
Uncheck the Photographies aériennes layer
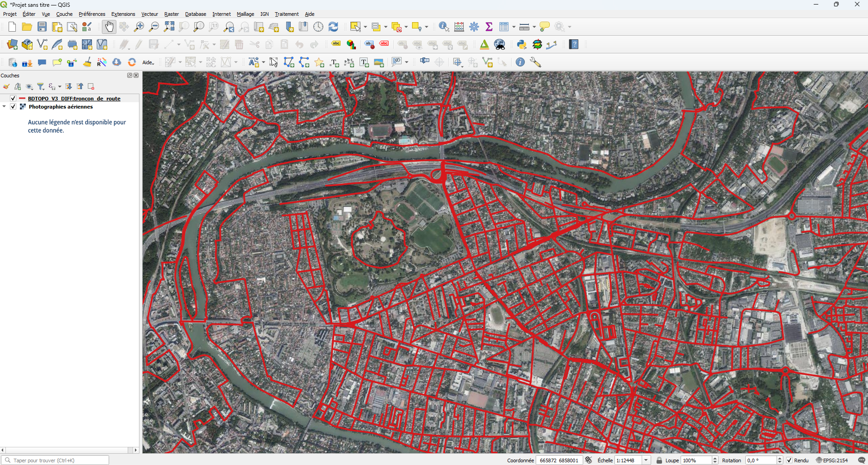13,107
